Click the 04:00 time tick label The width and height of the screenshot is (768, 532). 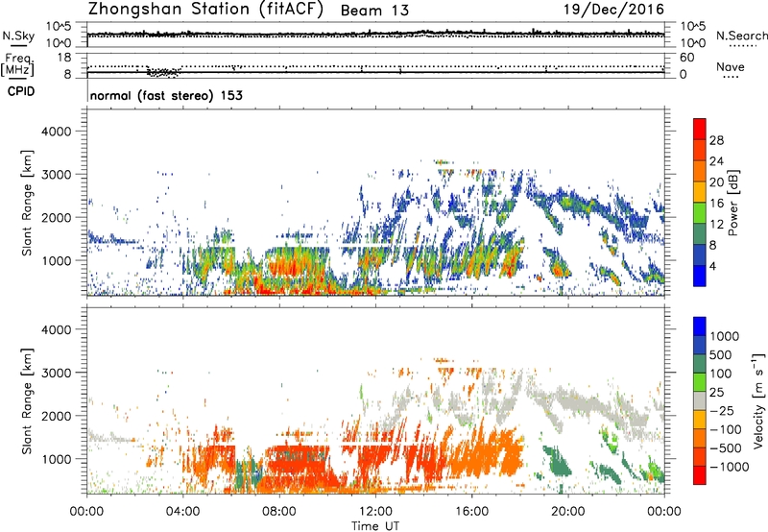point(183,512)
